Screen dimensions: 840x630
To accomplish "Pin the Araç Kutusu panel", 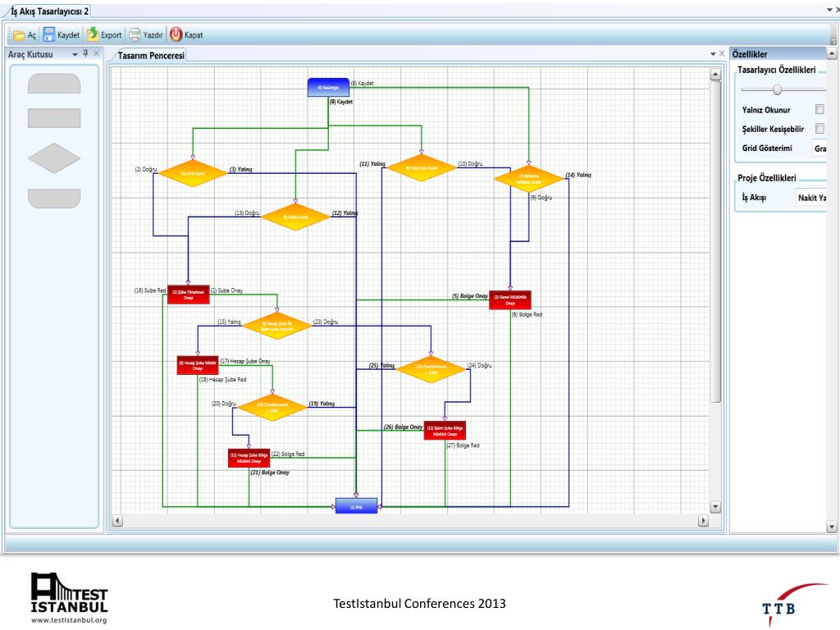I will (x=85, y=53).
